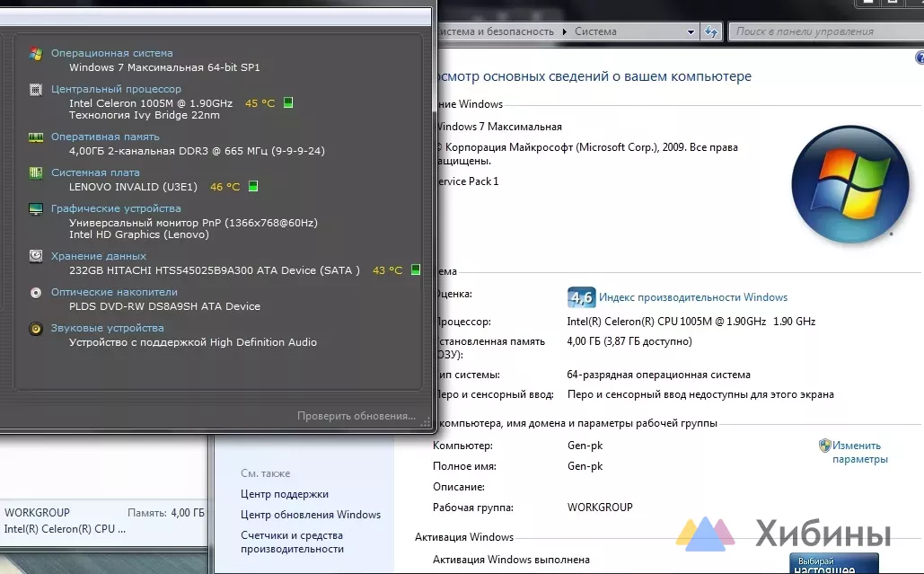
Task: Focus the Поиск в панели управления search box
Action: (826, 31)
